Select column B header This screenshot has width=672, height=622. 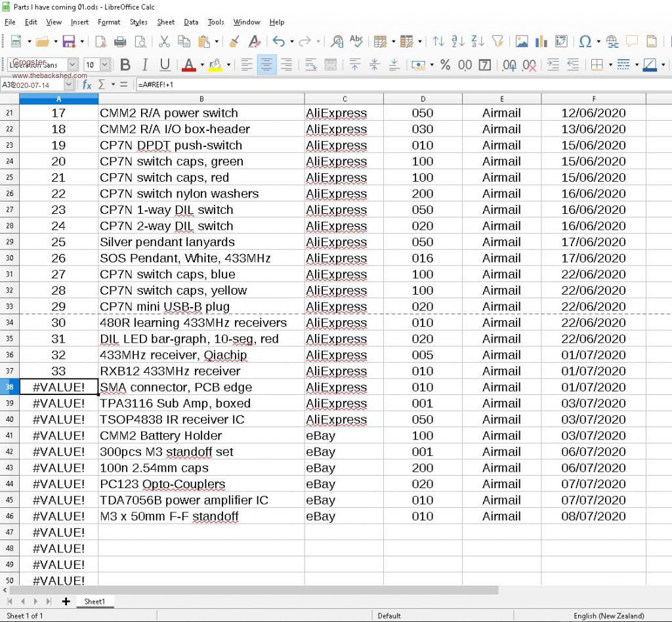click(x=201, y=99)
